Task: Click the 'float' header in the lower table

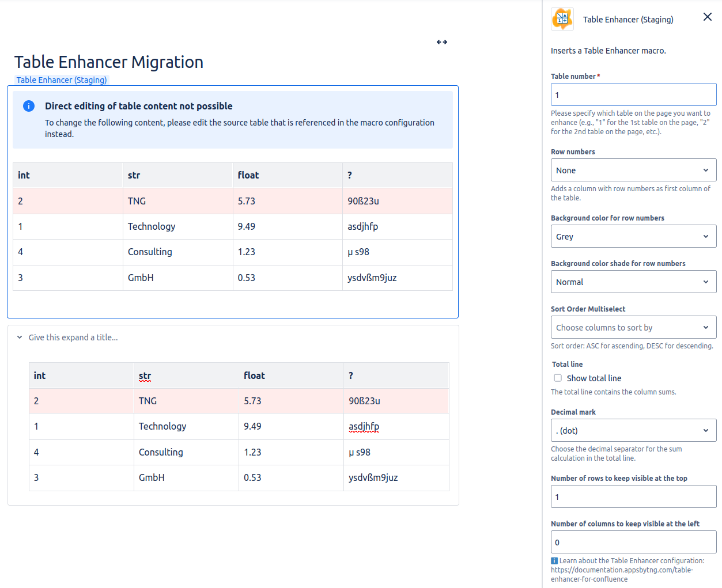Action: point(254,375)
